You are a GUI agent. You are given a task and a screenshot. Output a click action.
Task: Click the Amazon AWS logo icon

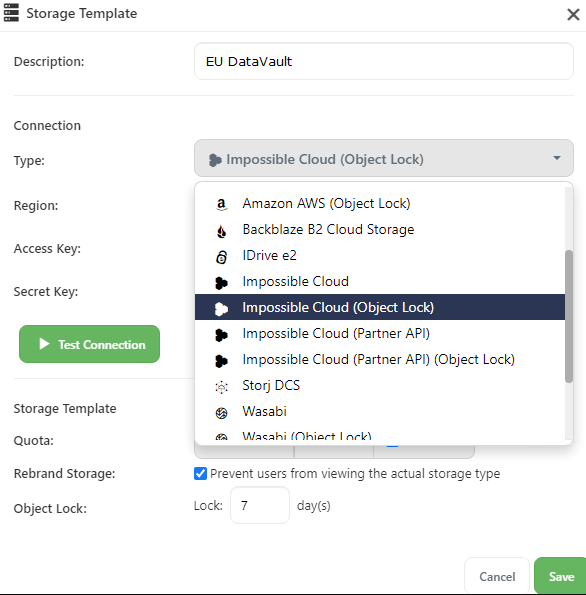[221, 204]
